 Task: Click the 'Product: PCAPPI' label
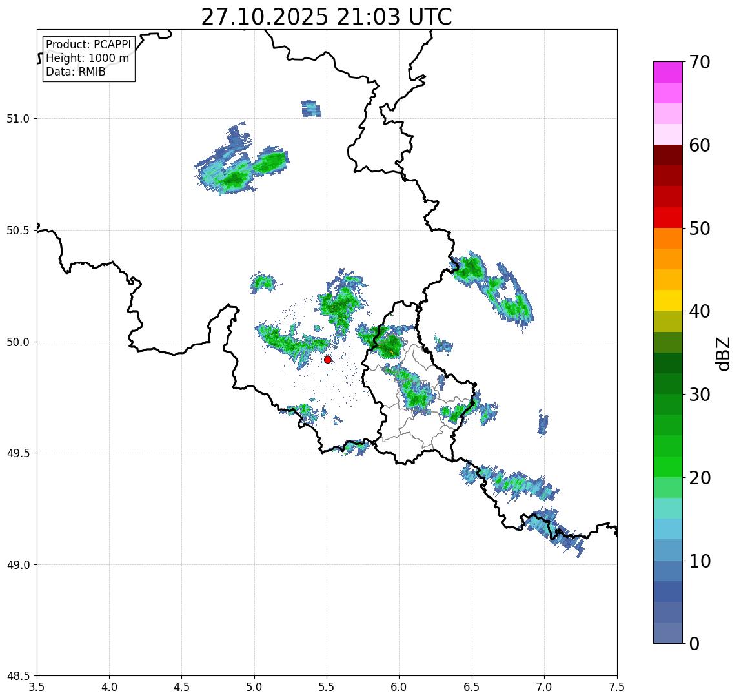[88, 45]
